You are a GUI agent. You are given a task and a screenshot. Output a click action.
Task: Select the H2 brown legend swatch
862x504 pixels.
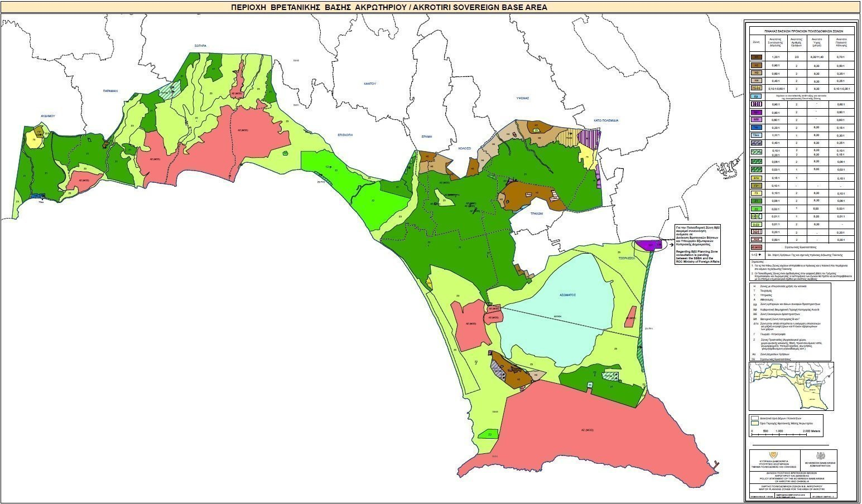(x=757, y=65)
